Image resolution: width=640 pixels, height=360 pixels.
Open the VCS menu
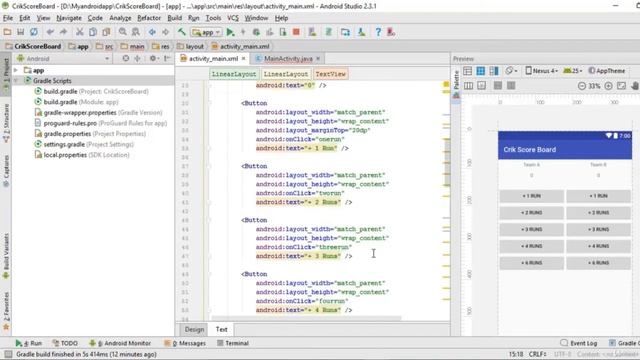[233, 18]
